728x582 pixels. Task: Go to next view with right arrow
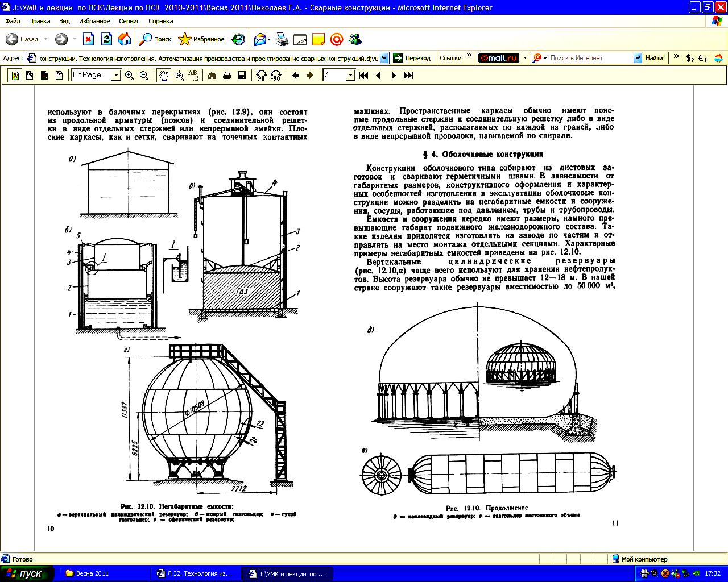[310, 75]
